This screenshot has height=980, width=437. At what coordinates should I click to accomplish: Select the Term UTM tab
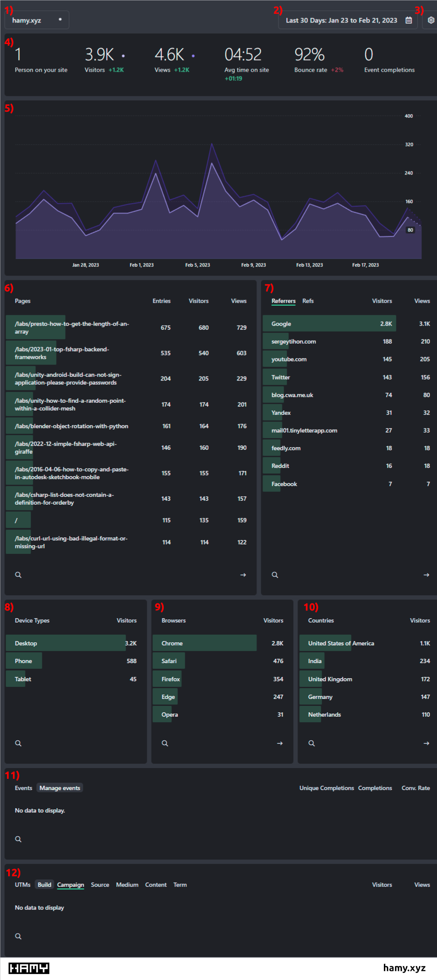(x=180, y=885)
